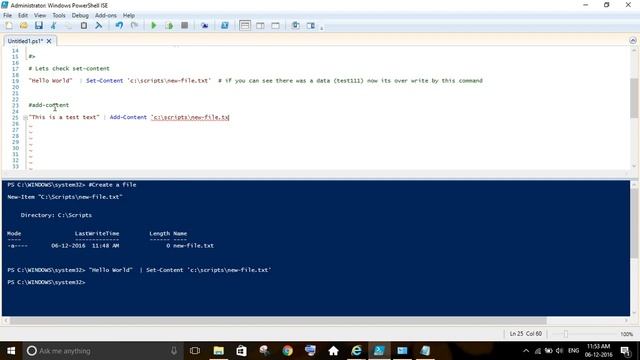Stop the running operation
This screenshot has height=360, width=640.
(x=184, y=26)
